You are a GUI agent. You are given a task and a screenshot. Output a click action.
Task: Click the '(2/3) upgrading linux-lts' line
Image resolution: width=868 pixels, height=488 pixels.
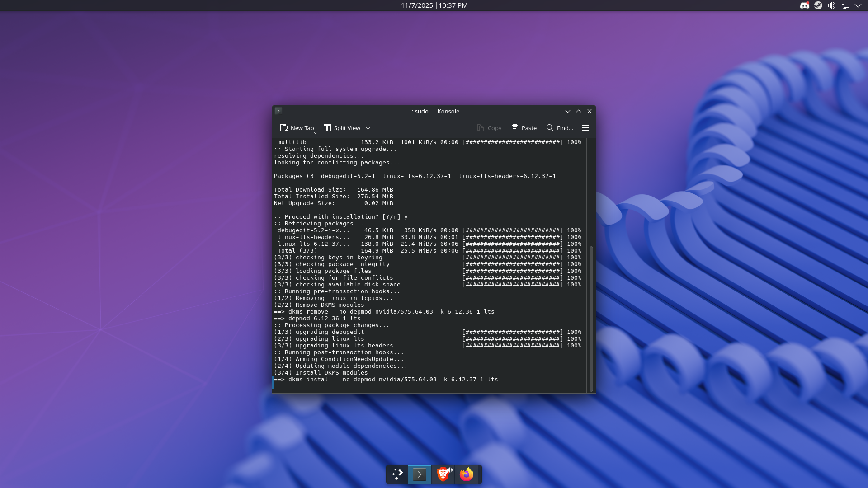point(428,339)
